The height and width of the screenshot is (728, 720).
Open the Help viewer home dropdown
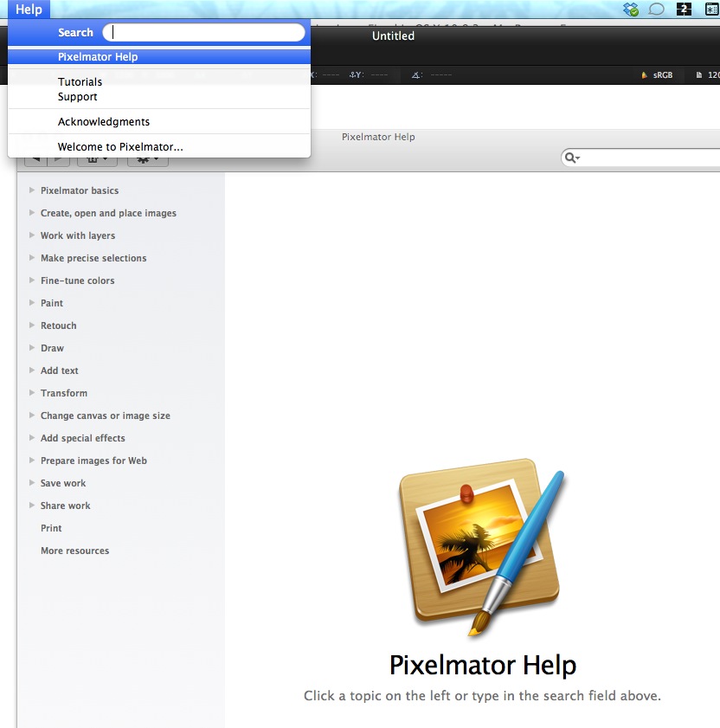97,160
